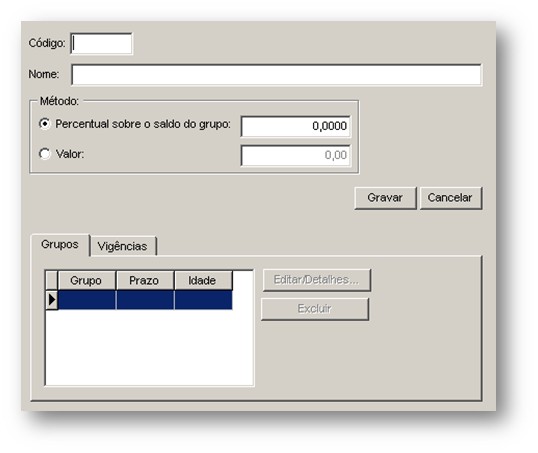Click the Excluir button
Viewport: 538px width, 453px height.
(315, 309)
